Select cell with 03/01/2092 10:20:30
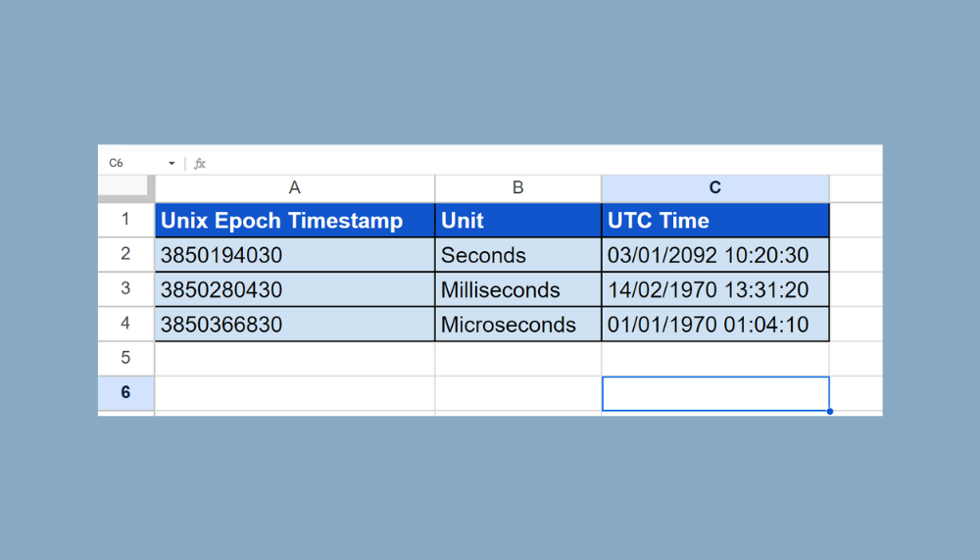Screen dimensions: 980x560 [714, 256]
